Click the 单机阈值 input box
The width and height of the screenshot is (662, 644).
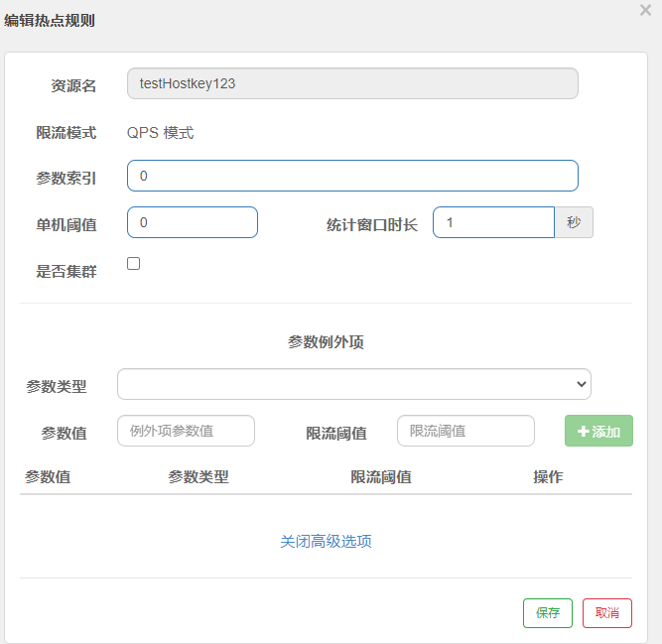(x=193, y=222)
